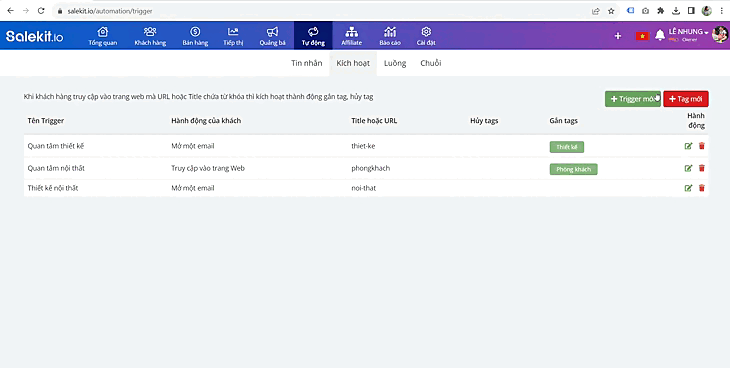This screenshot has width=730, height=368.
Task: Click the user avatar in the Salekit header
Action: [x=720, y=35]
